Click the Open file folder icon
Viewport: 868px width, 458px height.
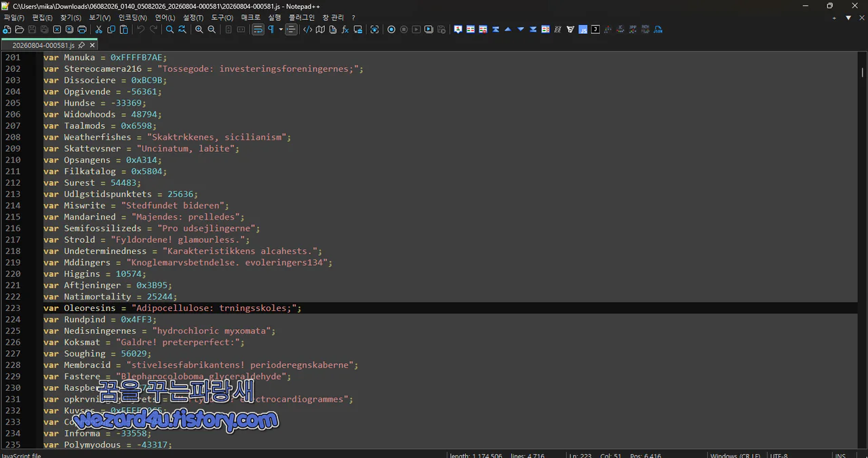(20, 30)
